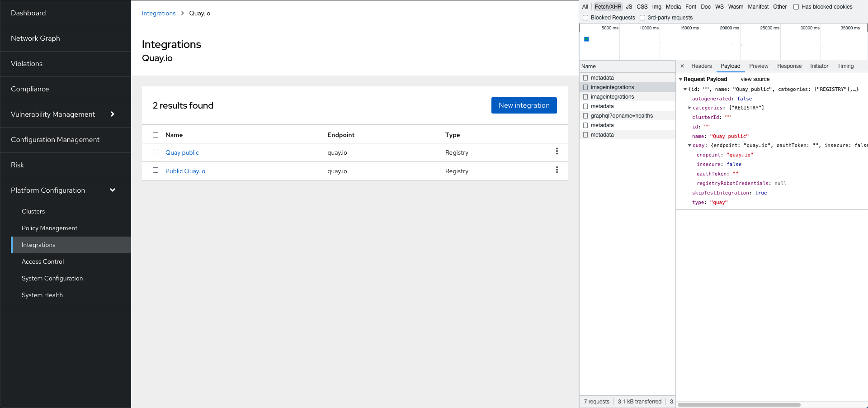This screenshot has width=868, height=408.
Task: Switch to the Payload tab
Action: (730, 66)
